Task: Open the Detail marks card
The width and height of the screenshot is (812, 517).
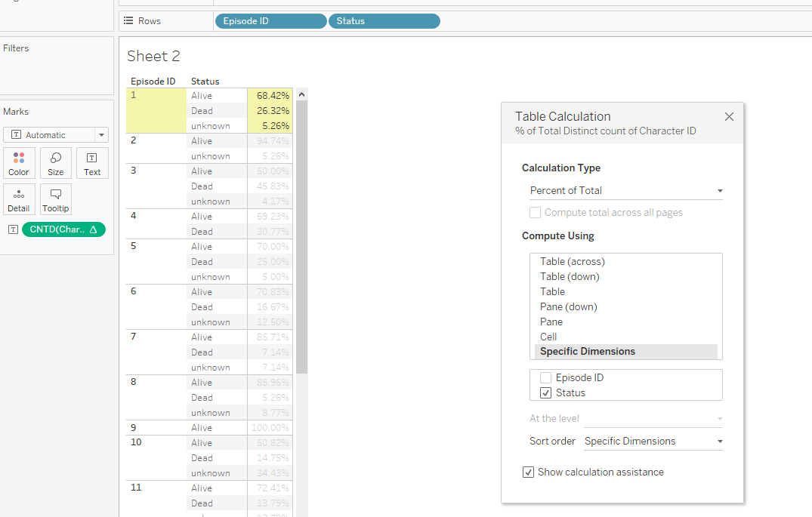Action: (x=19, y=199)
